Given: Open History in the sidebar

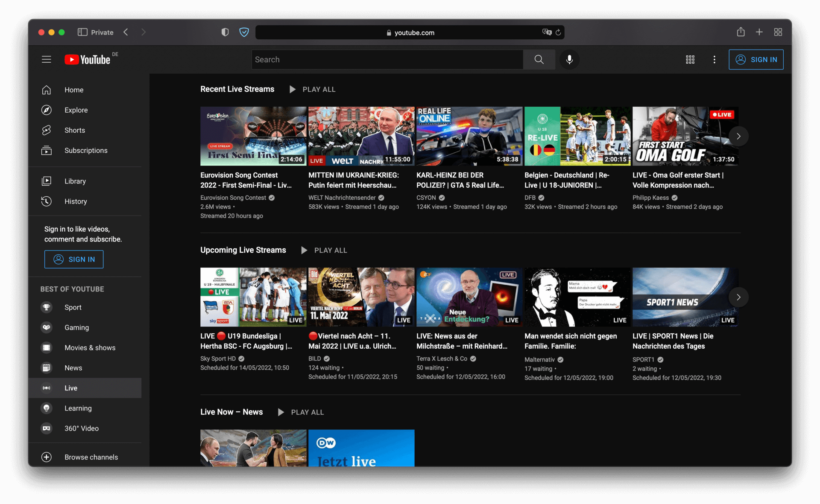Looking at the screenshot, I should [x=85, y=201].
